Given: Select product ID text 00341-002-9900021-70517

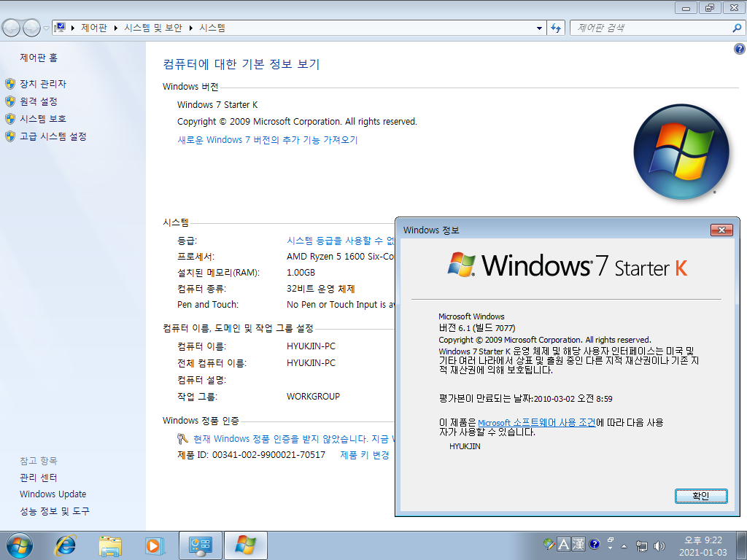Looking at the screenshot, I should (x=268, y=455).
